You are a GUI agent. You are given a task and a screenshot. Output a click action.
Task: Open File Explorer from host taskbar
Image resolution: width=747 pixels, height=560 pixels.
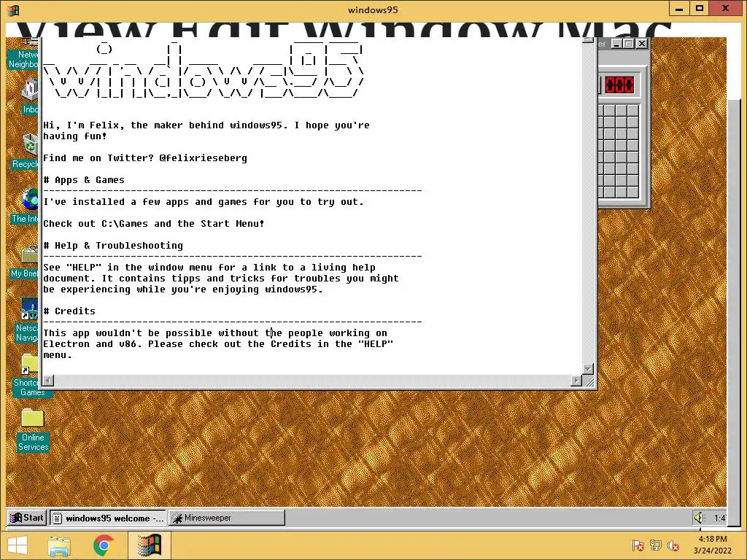pyautogui.click(x=59, y=545)
